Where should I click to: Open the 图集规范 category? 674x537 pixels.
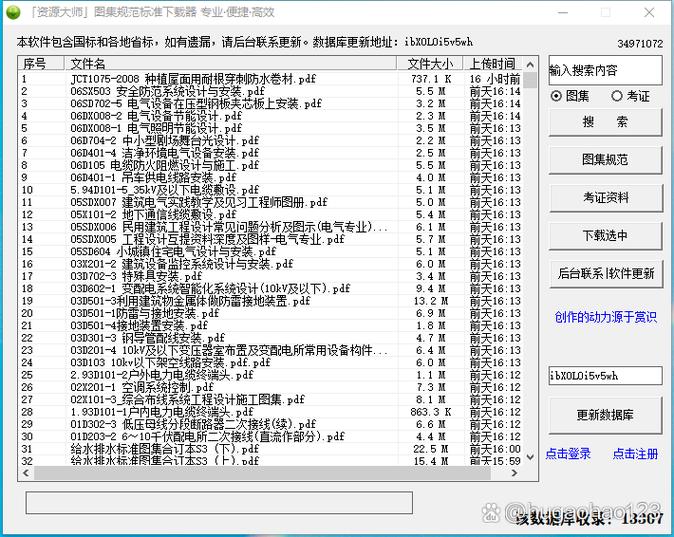point(605,160)
